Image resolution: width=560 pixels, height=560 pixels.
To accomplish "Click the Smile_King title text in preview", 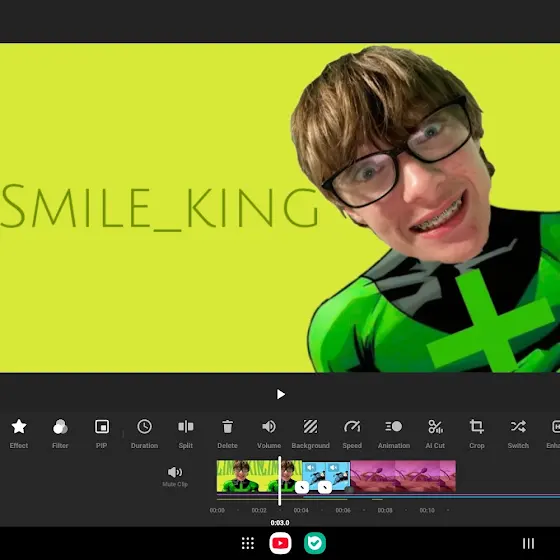I will point(159,207).
